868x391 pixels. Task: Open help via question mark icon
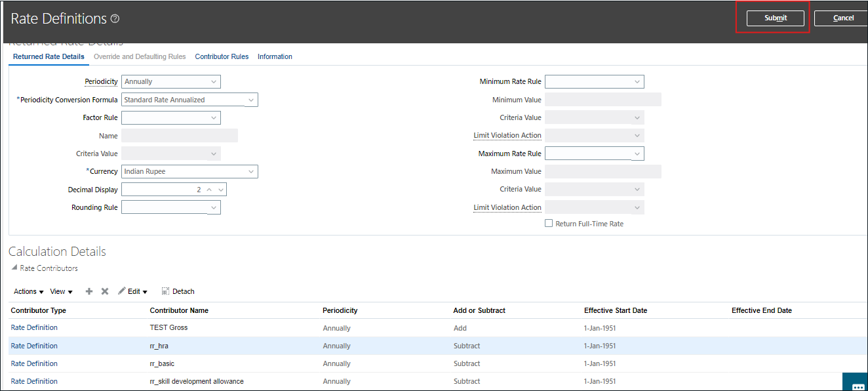tap(115, 19)
